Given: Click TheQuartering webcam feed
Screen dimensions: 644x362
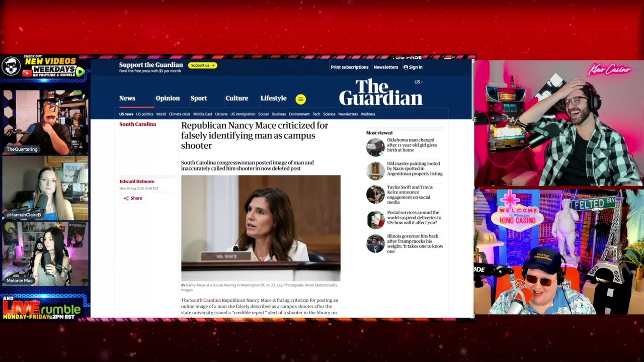Looking at the screenshot, I should coord(45,122).
